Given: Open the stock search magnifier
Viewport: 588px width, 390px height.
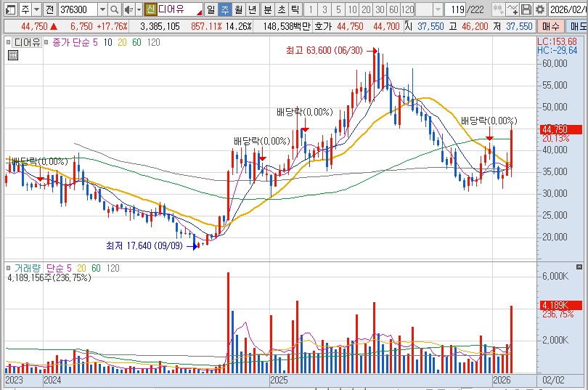Looking at the screenshot, I should coord(115,9).
